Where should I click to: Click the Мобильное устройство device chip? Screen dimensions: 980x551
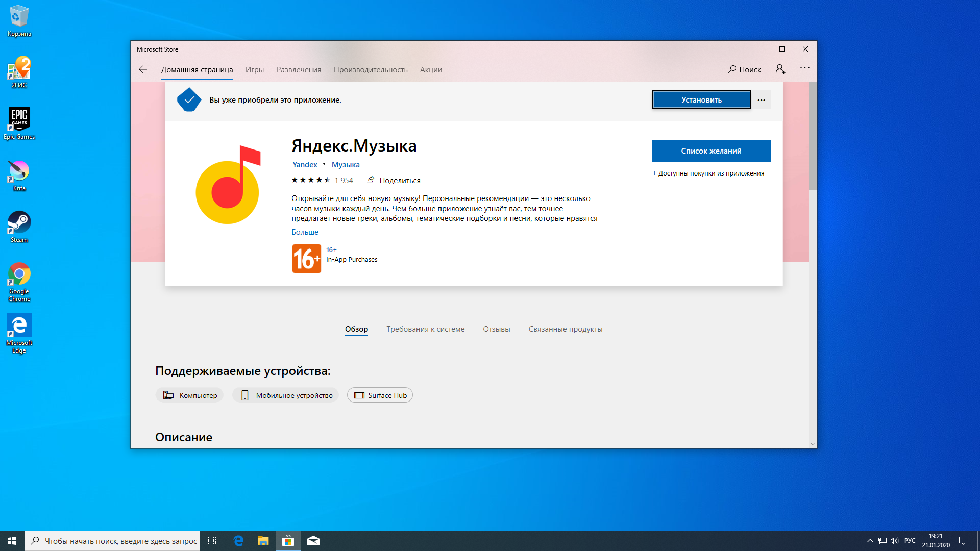tap(285, 395)
